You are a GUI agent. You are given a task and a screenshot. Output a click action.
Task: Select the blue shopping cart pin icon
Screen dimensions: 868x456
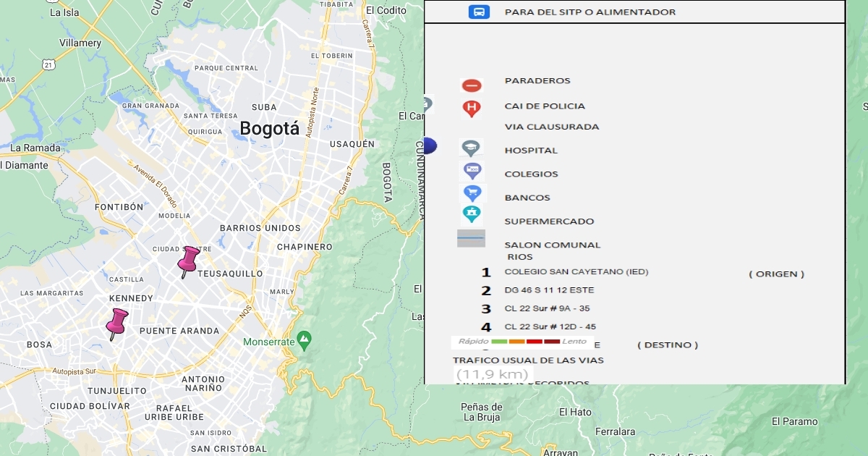coord(472,193)
